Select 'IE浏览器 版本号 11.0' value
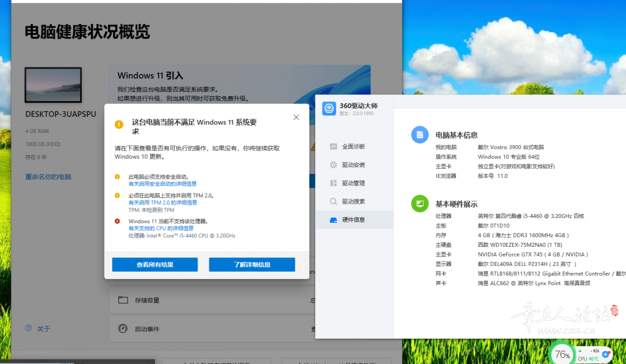The width and height of the screenshot is (626, 364). (x=492, y=176)
